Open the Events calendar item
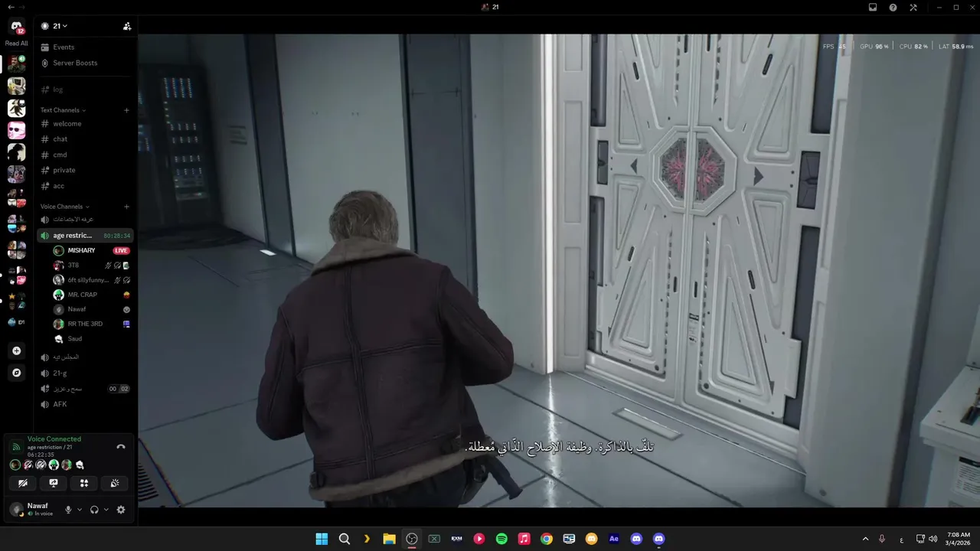Image resolution: width=980 pixels, height=551 pixels. point(84,47)
